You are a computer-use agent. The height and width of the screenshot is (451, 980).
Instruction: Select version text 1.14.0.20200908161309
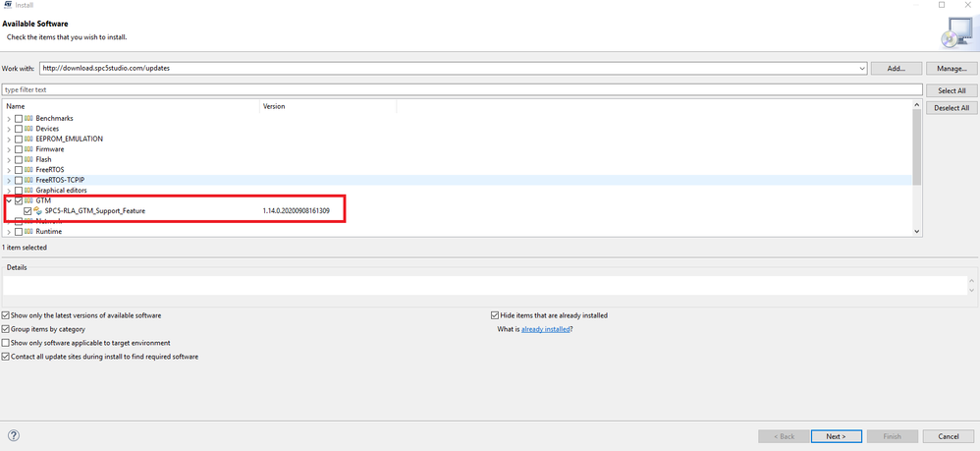pos(297,211)
